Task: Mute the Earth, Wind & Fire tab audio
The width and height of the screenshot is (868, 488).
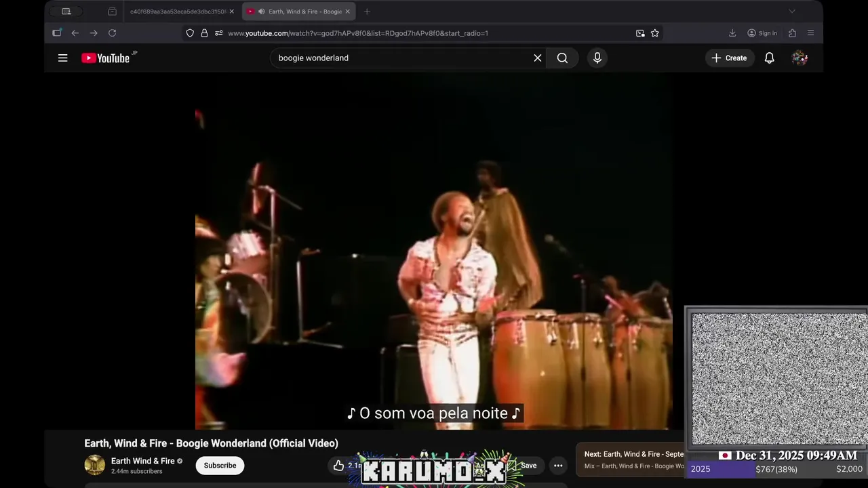Action: click(262, 12)
